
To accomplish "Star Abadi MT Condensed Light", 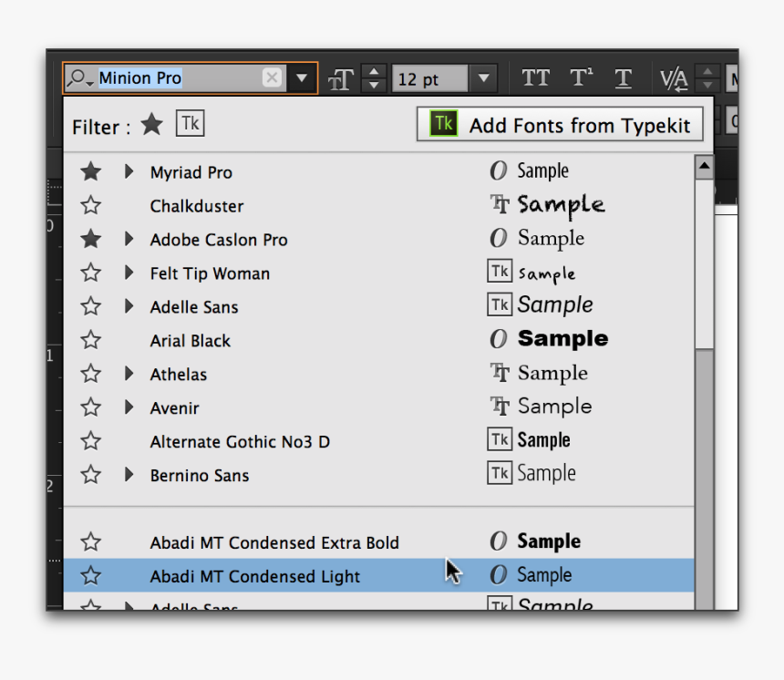I will pyautogui.click(x=91, y=575).
